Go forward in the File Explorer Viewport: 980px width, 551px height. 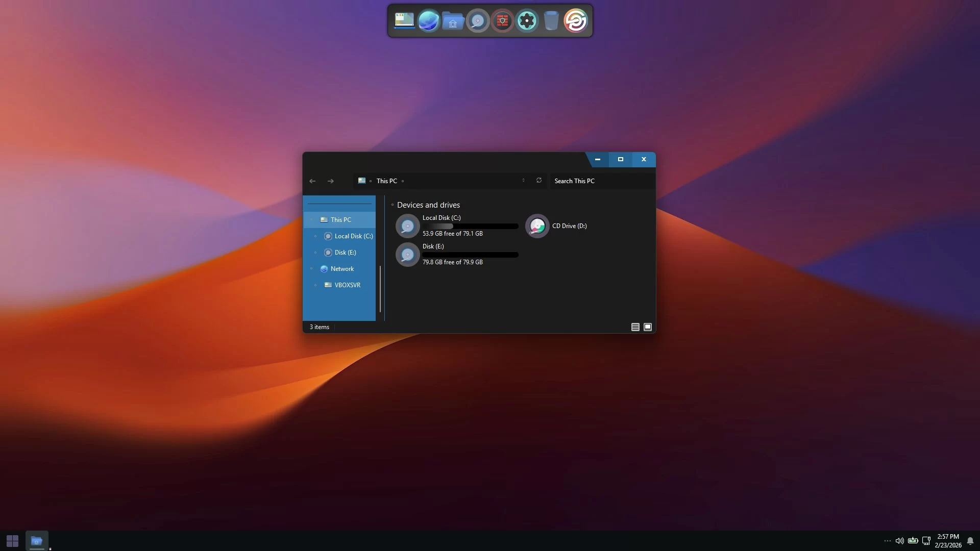point(331,181)
